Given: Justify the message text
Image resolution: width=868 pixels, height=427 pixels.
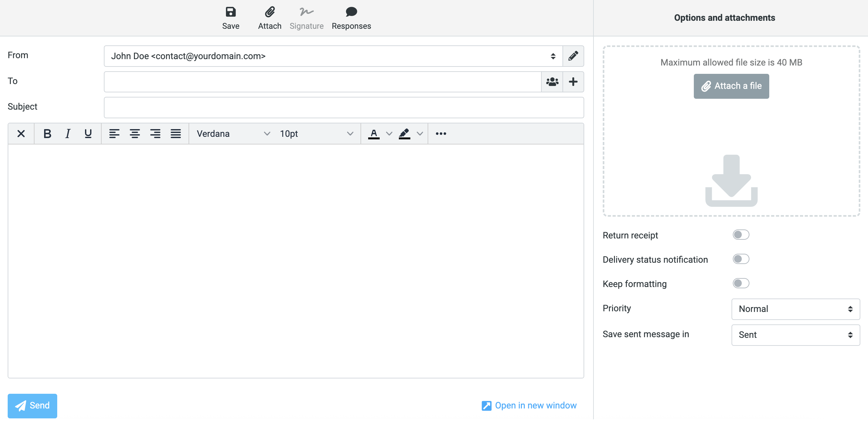Looking at the screenshot, I should (x=175, y=134).
